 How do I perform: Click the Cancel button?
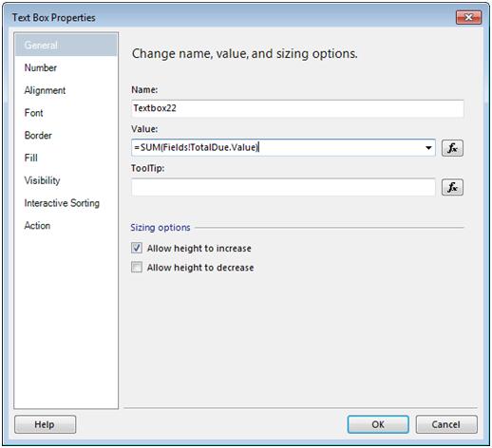pyautogui.click(x=446, y=424)
